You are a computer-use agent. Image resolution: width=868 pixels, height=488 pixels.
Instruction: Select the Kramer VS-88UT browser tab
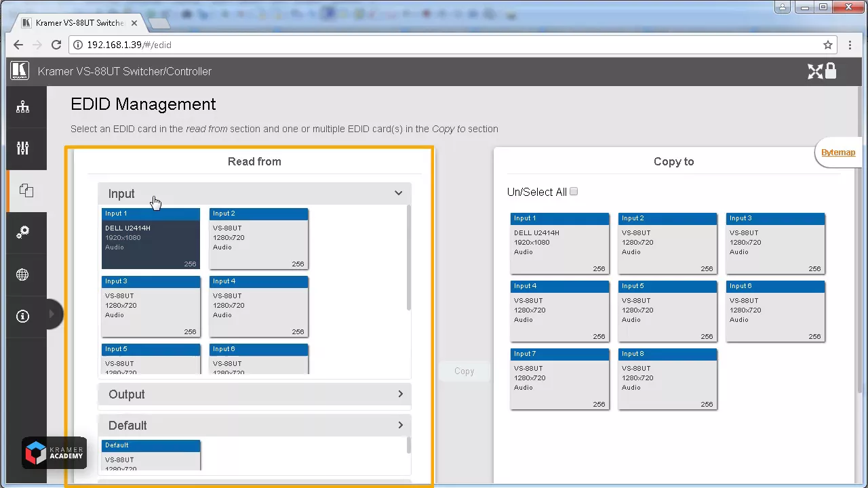(x=79, y=23)
